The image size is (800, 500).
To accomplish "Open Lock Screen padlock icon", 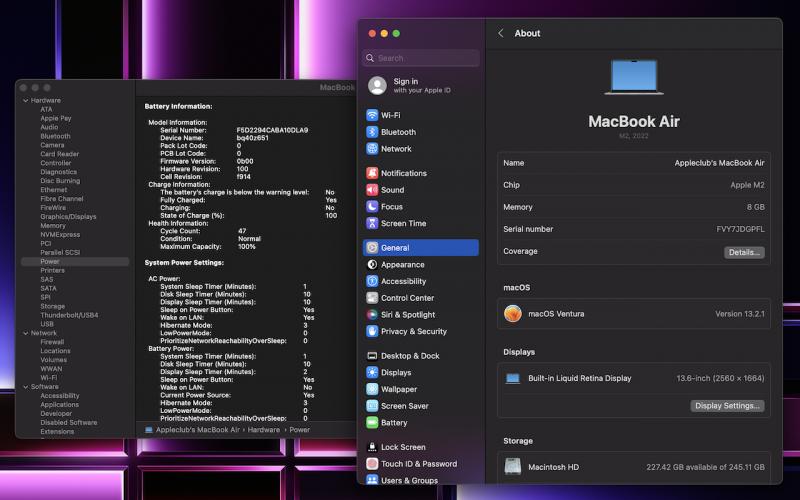I will tap(372, 447).
